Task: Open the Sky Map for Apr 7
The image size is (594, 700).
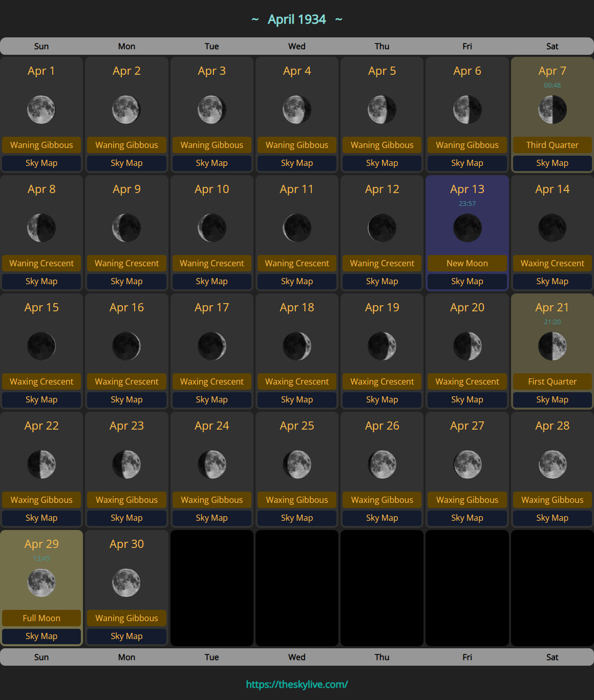Action: pyautogui.click(x=553, y=163)
